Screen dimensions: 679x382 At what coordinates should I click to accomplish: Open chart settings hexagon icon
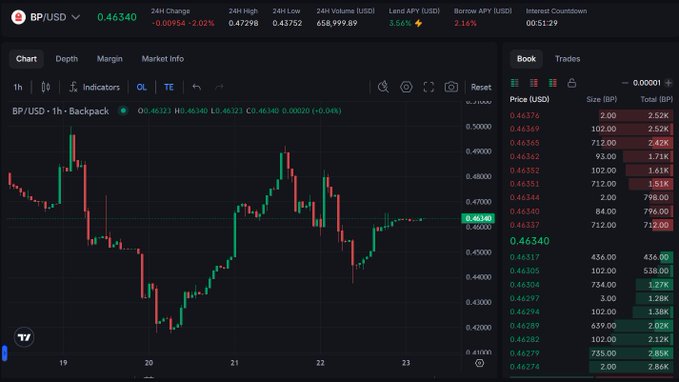pyautogui.click(x=406, y=87)
